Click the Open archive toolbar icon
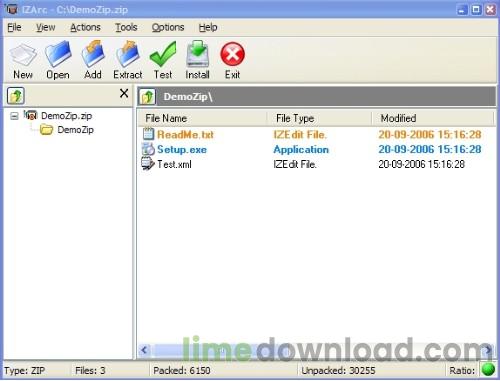The image size is (500, 381). (x=58, y=54)
